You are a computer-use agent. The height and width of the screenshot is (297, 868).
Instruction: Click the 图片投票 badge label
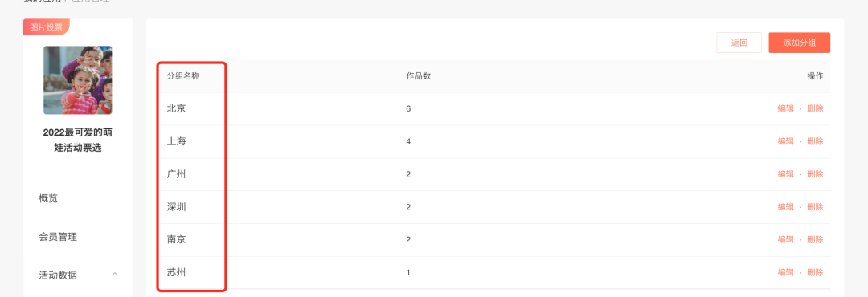pyautogui.click(x=46, y=27)
